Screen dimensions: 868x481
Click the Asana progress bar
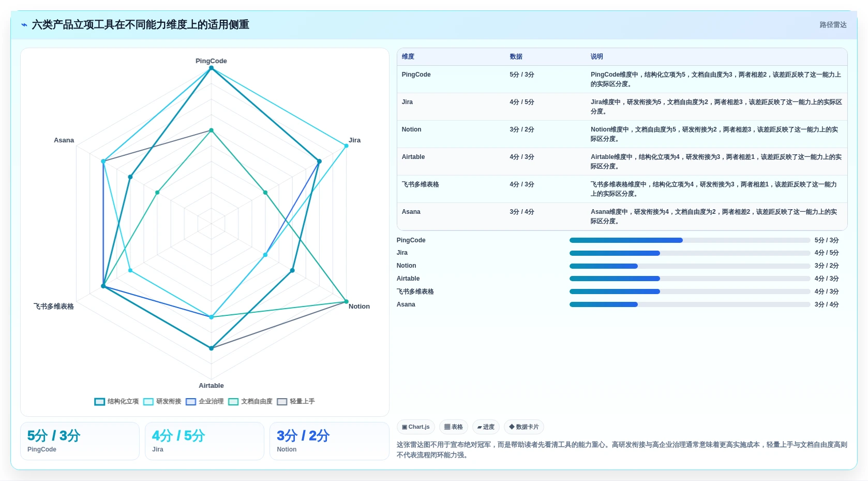690,304
